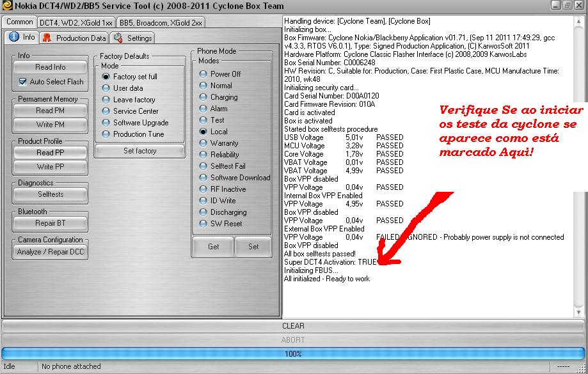Click the Read Info button

point(51,67)
